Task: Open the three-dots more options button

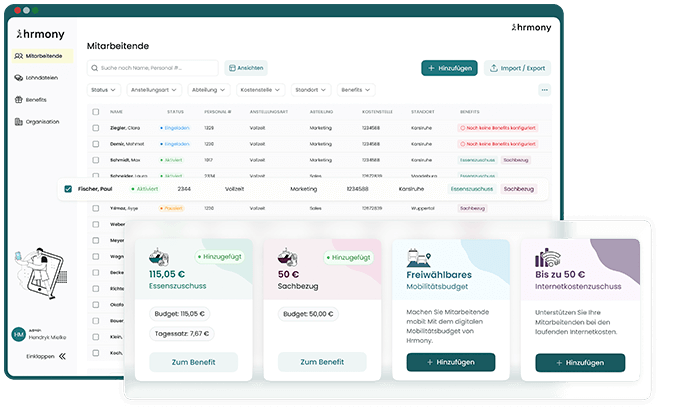Action: (x=545, y=90)
